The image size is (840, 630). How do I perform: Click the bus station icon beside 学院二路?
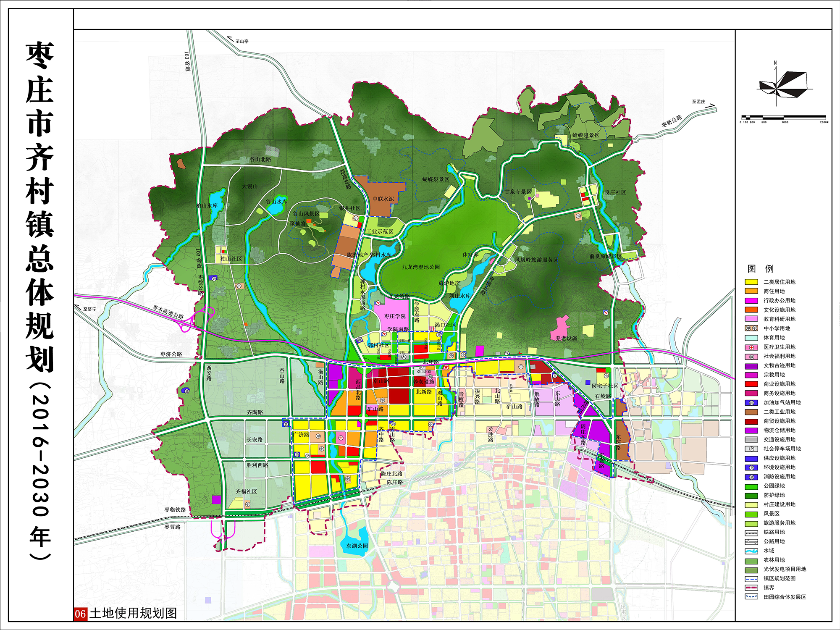[x=404, y=357]
